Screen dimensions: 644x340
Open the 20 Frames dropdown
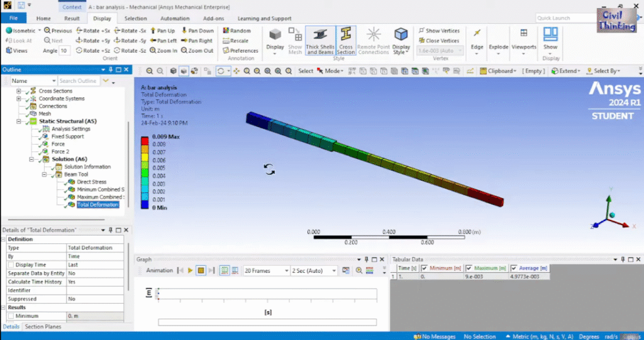pyautogui.click(x=264, y=270)
